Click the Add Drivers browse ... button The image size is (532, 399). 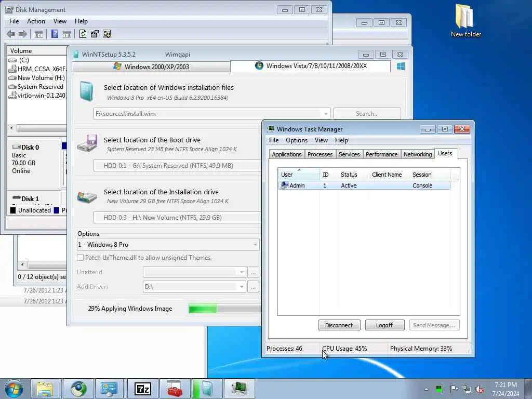tap(253, 287)
